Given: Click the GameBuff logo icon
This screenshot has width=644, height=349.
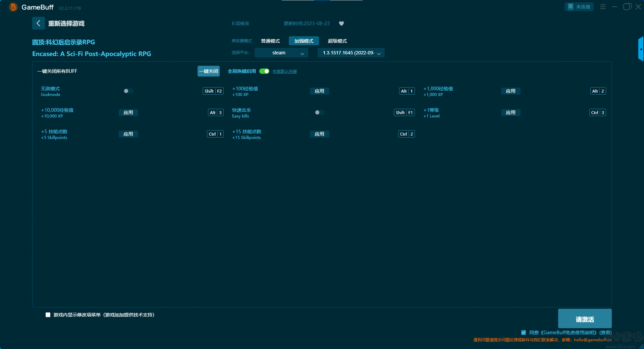Looking at the screenshot, I should 13,7.
